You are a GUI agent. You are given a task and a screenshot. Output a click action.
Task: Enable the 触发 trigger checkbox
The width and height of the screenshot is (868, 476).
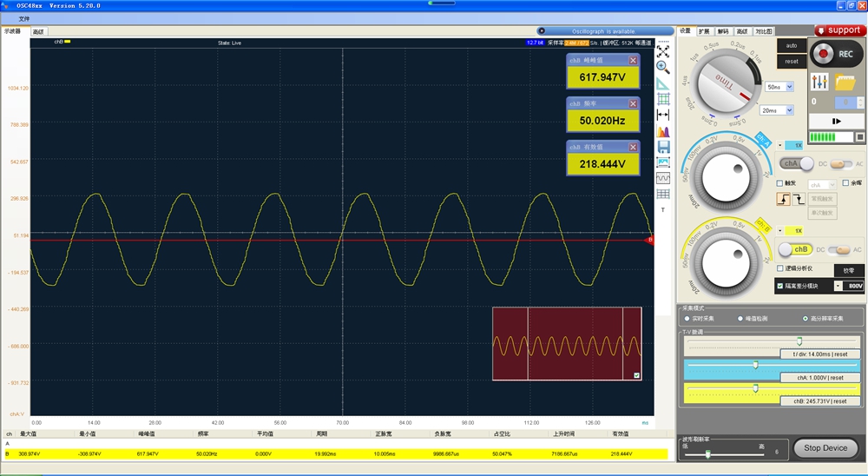780,183
